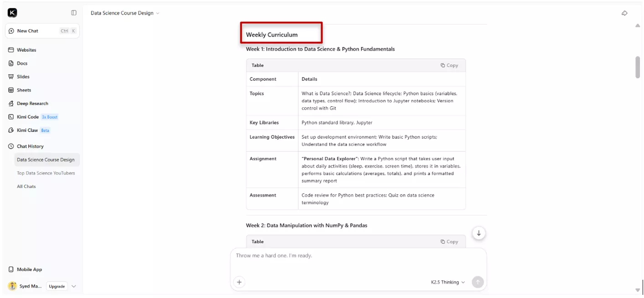The height and width of the screenshot is (298, 644).
Task: Launch Deep Research
Action: point(32,104)
